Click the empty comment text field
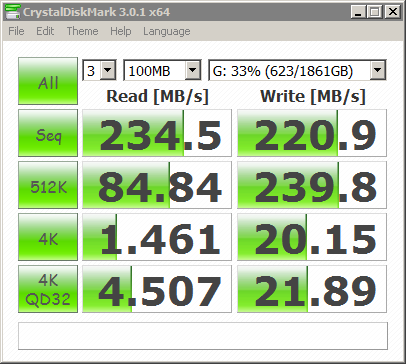The width and height of the screenshot is (406, 364). [x=203, y=336]
